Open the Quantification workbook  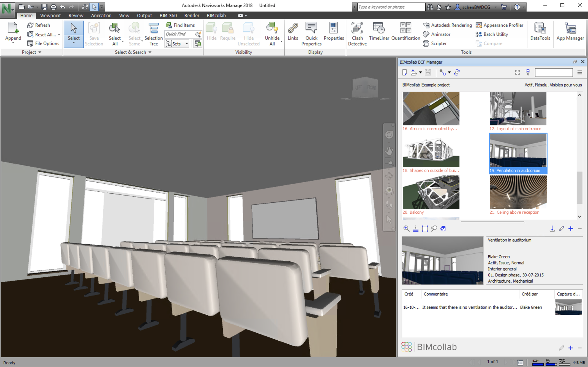tap(405, 31)
